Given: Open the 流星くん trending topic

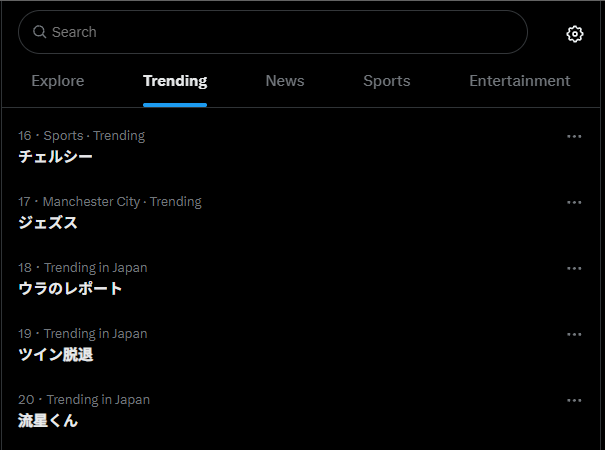Looking at the screenshot, I should coord(48,421).
